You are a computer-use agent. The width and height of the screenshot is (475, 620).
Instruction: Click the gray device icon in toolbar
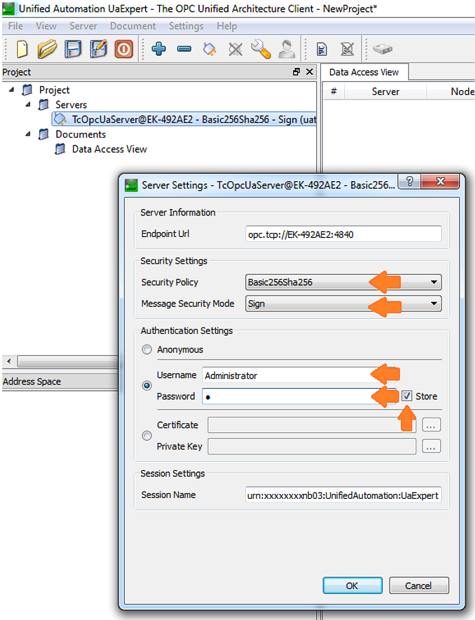pos(382,49)
